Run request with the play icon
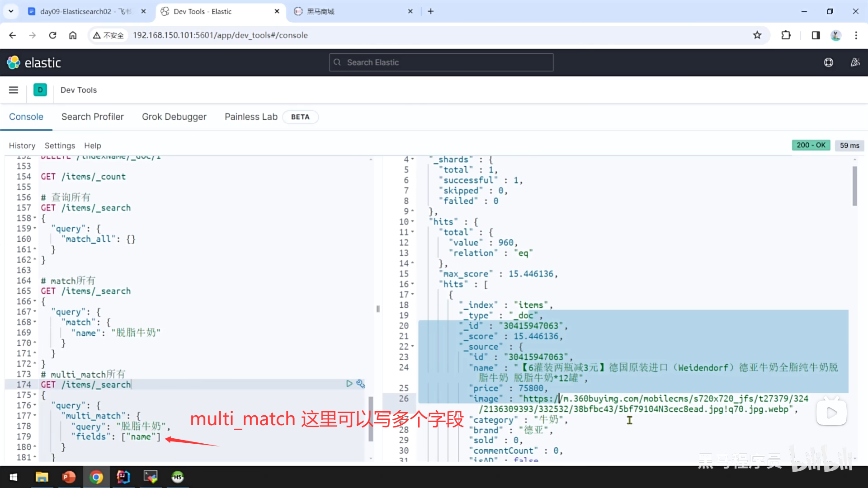This screenshot has width=868, height=488. [349, 384]
